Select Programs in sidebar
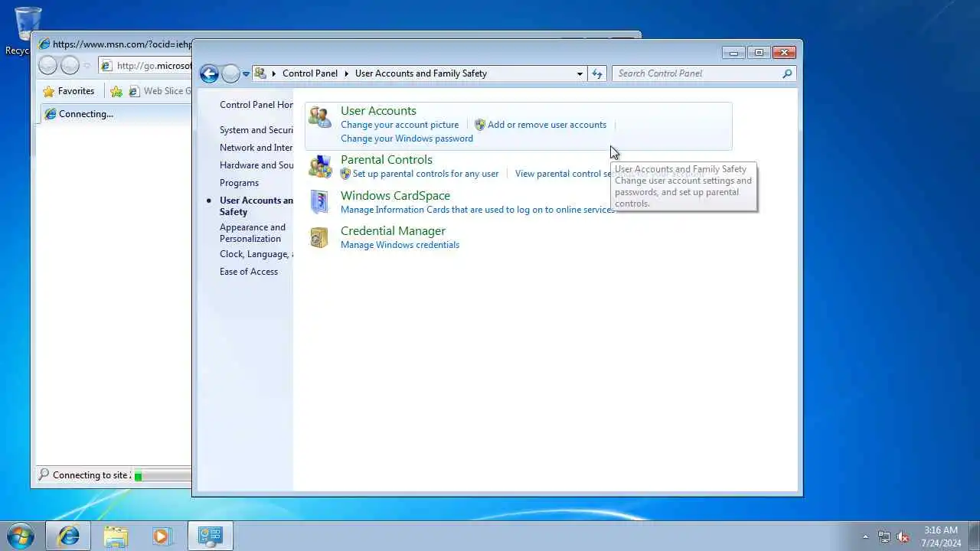This screenshot has width=980, height=551. (x=239, y=183)
